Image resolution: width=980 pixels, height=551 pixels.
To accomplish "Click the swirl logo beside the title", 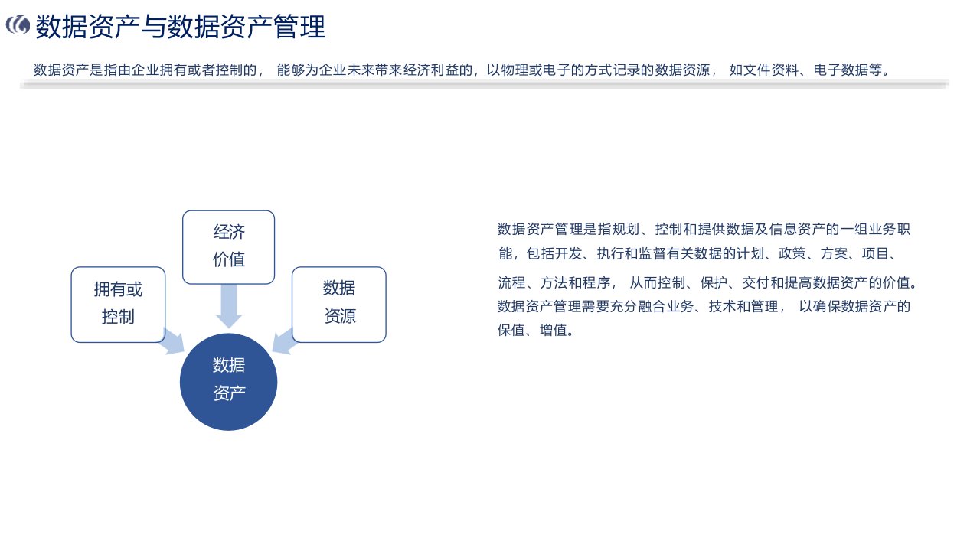I will 18,26.
